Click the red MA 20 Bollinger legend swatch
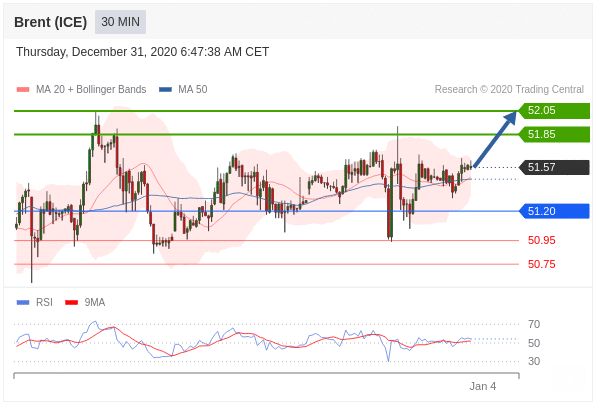 [x=23, y=90]
